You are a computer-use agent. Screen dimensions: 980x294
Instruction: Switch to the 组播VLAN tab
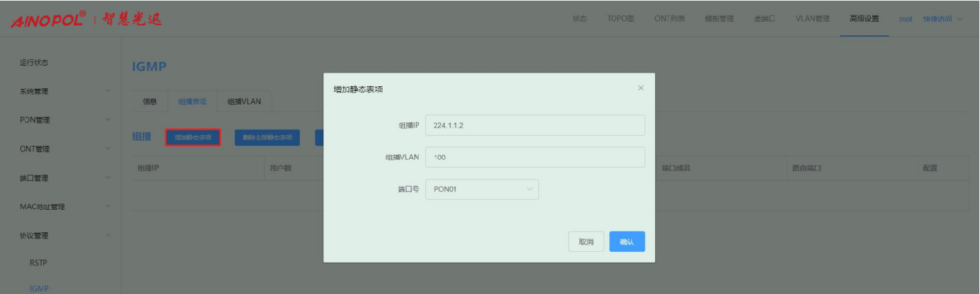point(244,102)
